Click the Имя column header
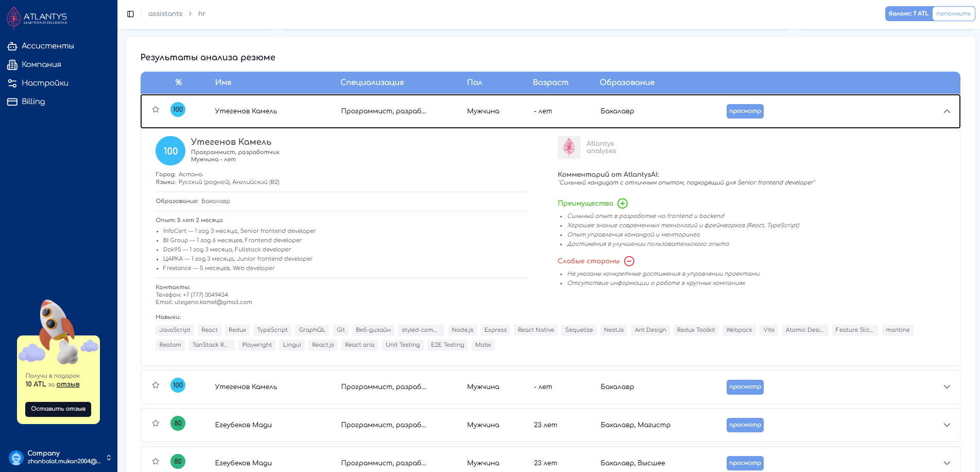 tap(223, 82)
